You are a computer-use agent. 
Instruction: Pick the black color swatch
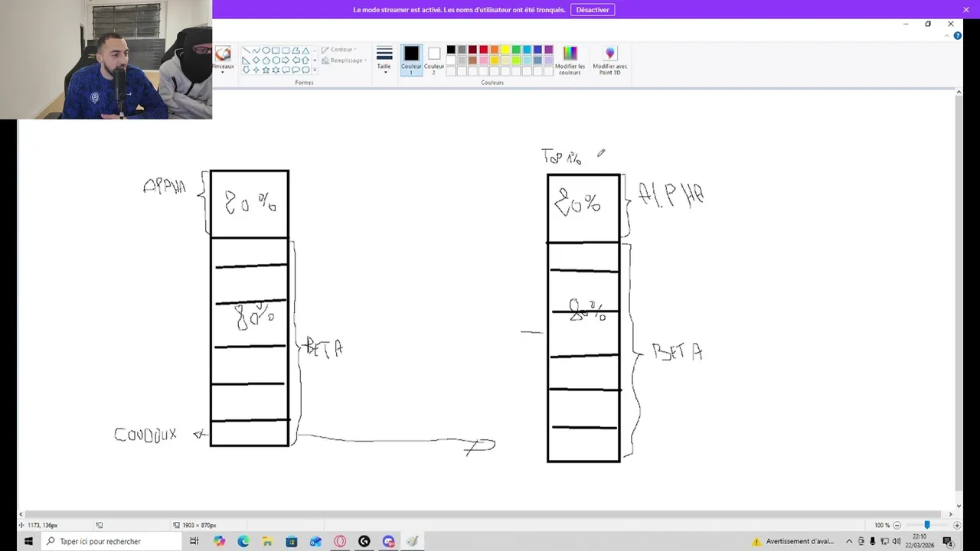[451, 50]
